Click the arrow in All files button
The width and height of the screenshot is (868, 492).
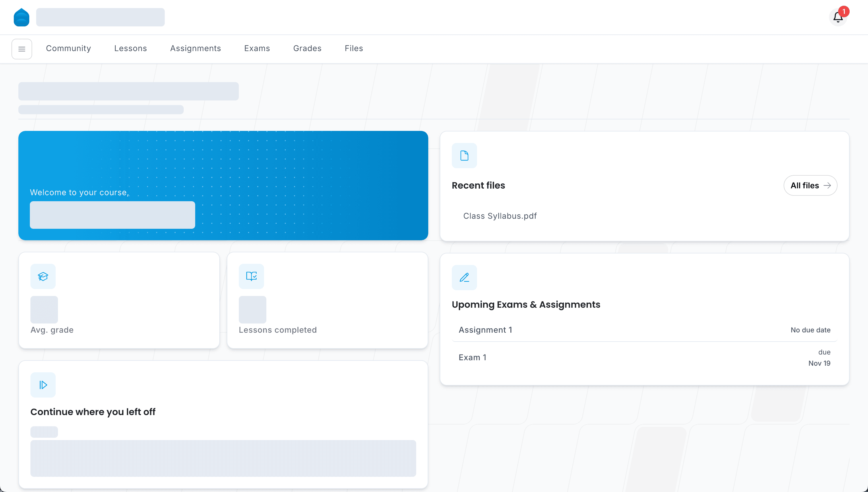827,185
